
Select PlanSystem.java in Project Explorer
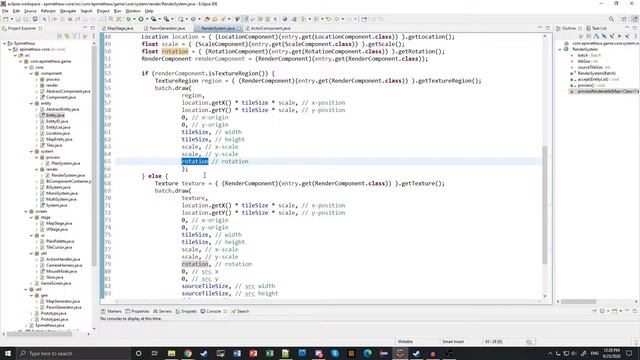click(x=62, y=163)
